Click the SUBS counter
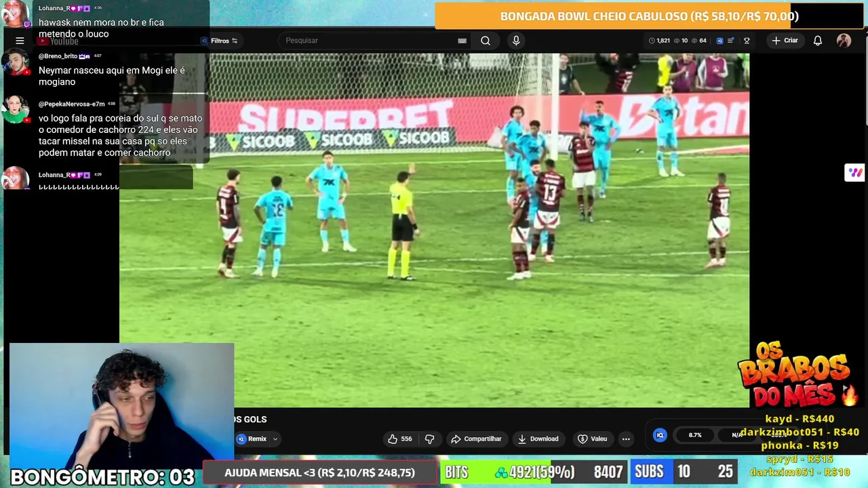This screenshot has height=488, width=868. tap(685, 472)
